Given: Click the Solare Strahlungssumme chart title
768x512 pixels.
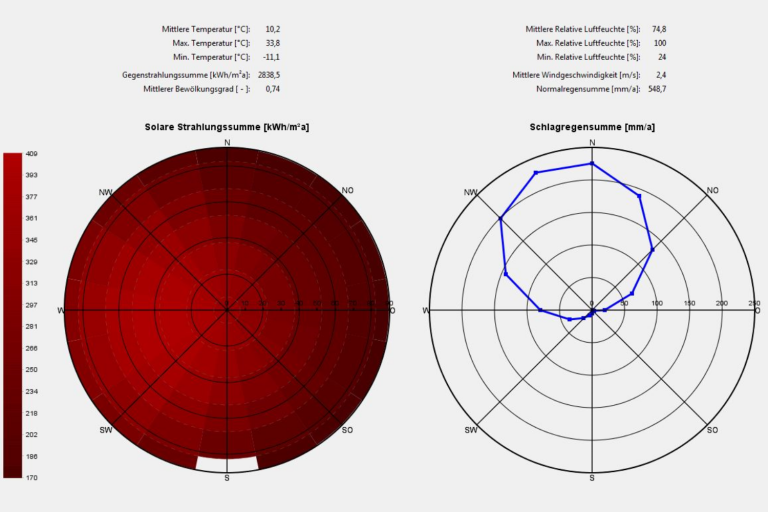Looking at the screenshot, I should tap(227, 127).
